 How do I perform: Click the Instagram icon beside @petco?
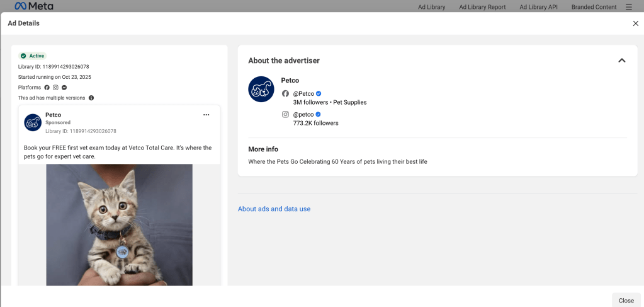(285, 115)
